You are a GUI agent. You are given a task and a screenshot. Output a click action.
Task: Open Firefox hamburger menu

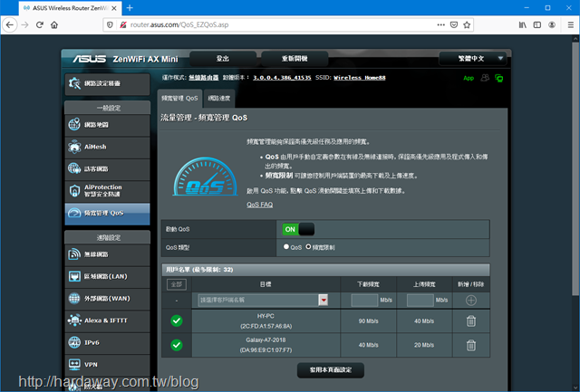pyautogui.click(x=570, y=24)
